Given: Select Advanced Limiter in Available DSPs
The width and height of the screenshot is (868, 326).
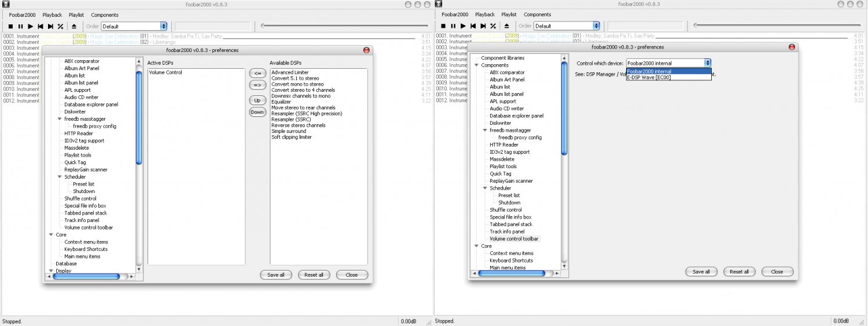Looking at the screenshot, I should click(x=290, y=73).
